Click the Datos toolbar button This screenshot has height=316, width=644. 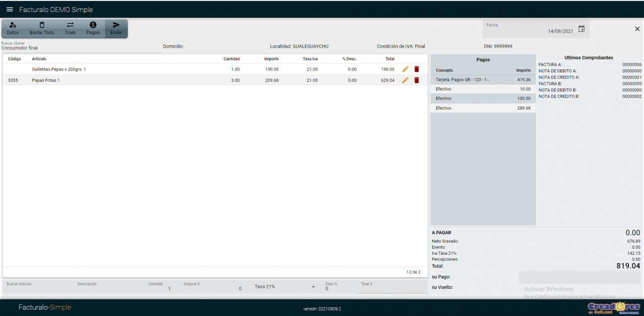click(x=13, y=29)
